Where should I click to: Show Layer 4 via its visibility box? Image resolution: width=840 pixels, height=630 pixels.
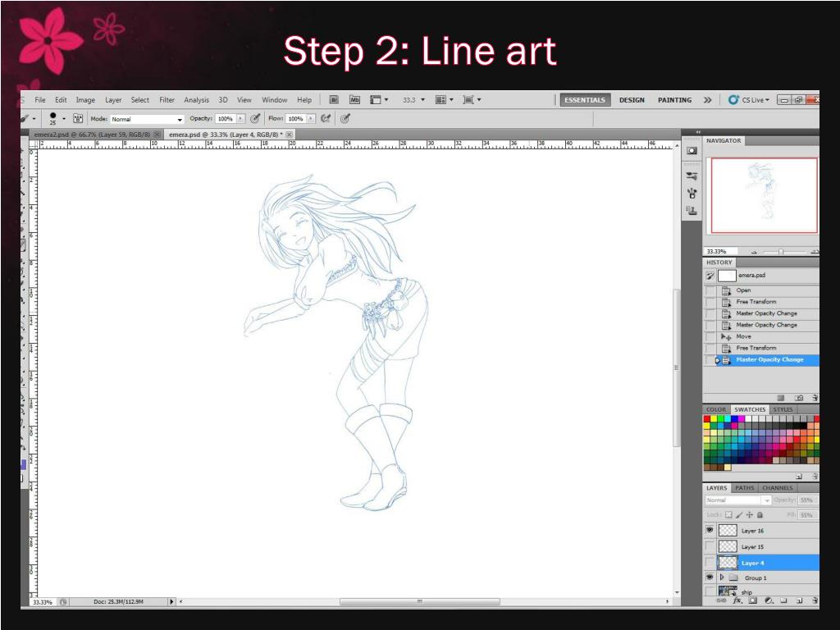[x=710, y=563]
